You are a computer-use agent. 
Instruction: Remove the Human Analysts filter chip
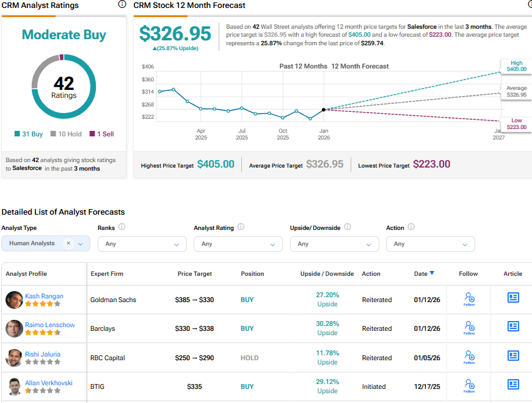[x=68, y=243]
